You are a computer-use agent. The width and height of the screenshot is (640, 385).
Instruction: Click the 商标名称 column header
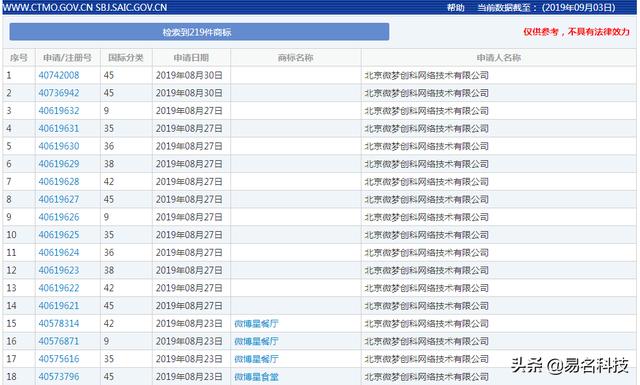tap(296, 58)
